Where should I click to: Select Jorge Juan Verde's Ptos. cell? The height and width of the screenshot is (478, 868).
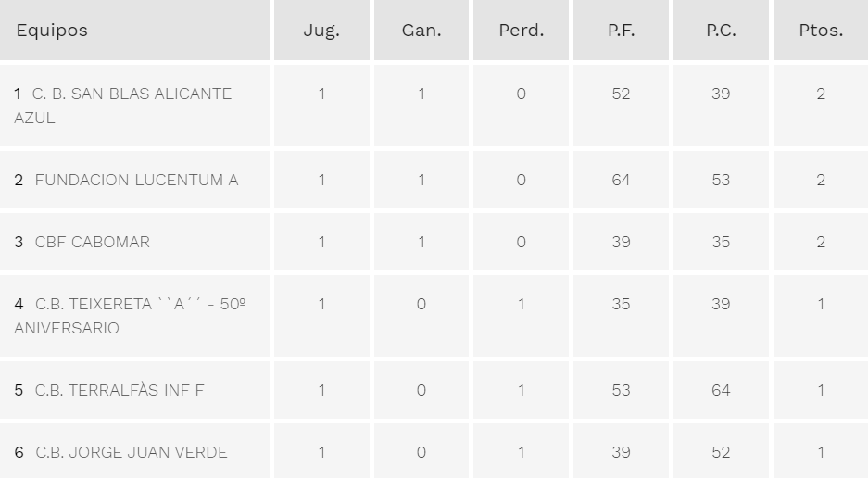click(x=821, y=452)
